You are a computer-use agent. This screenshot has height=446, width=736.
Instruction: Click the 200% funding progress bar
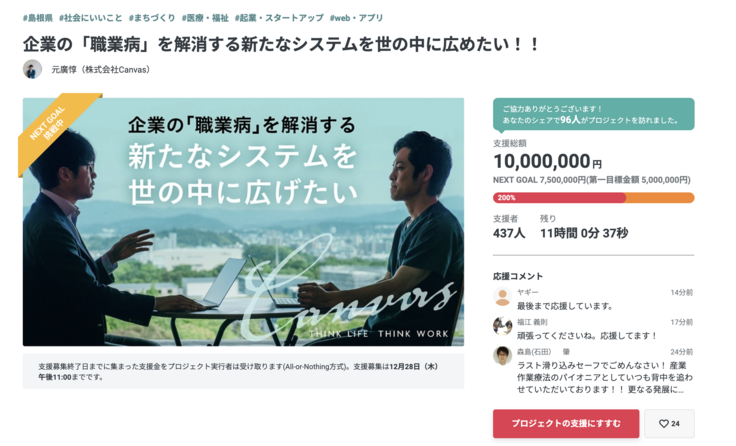point(593,198)
